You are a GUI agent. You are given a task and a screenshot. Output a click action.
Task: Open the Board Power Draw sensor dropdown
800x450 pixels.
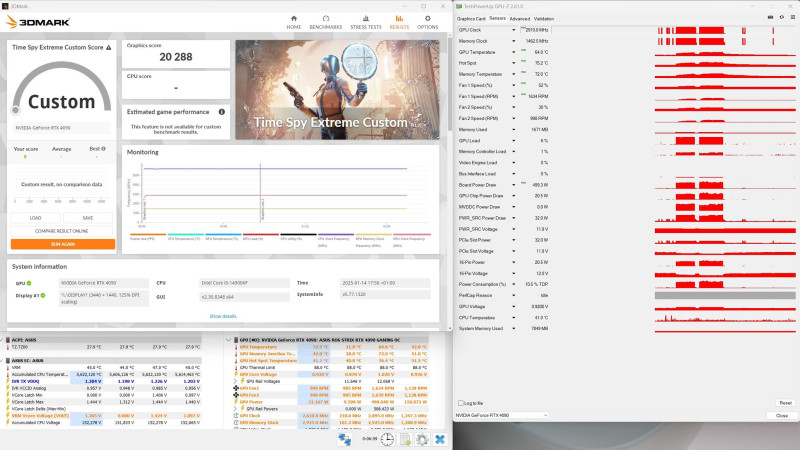point(513,185)
